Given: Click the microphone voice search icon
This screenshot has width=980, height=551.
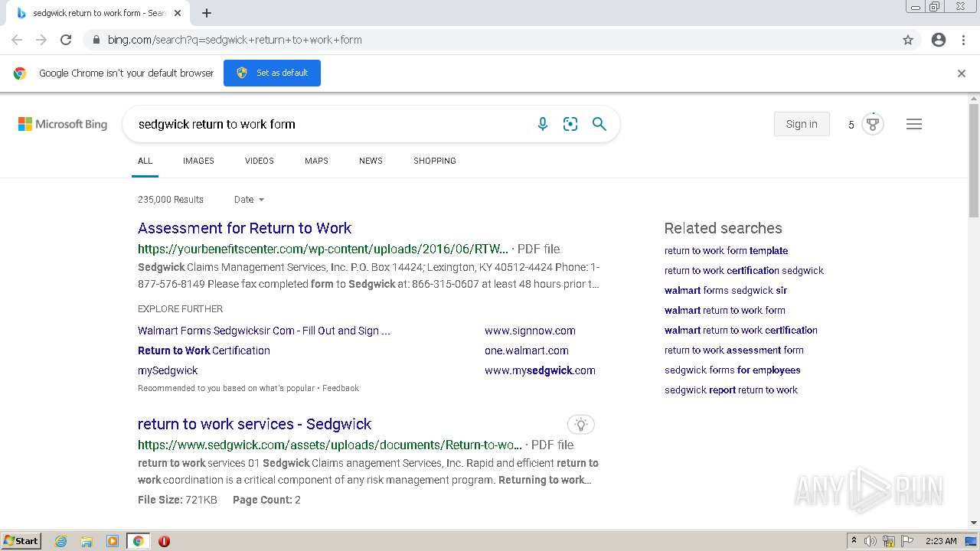Looking at the screenshot, I should tap(543, 124).
